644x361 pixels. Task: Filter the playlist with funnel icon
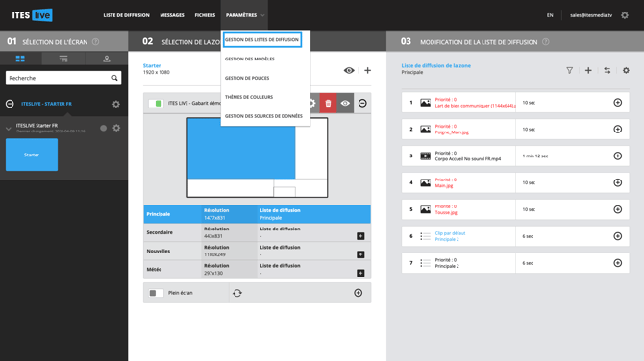569,70
